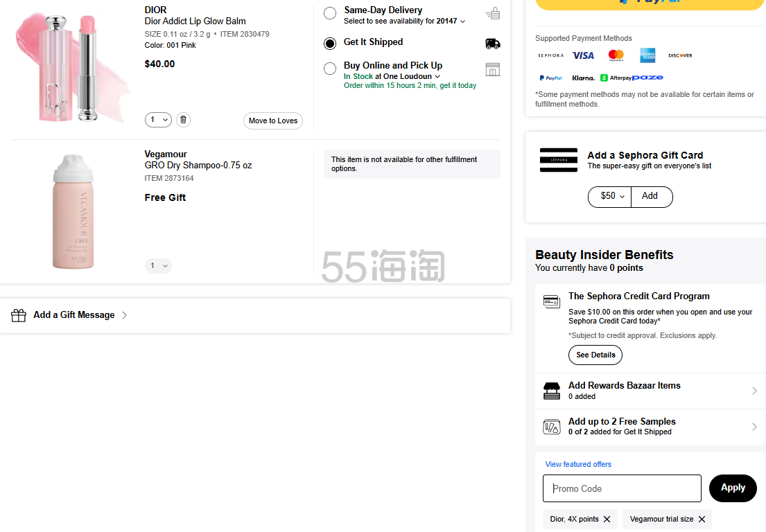
Task: Open the quantity dropdown for Vegamour GRO Dry Shampoo
Action: coord(158,266)
